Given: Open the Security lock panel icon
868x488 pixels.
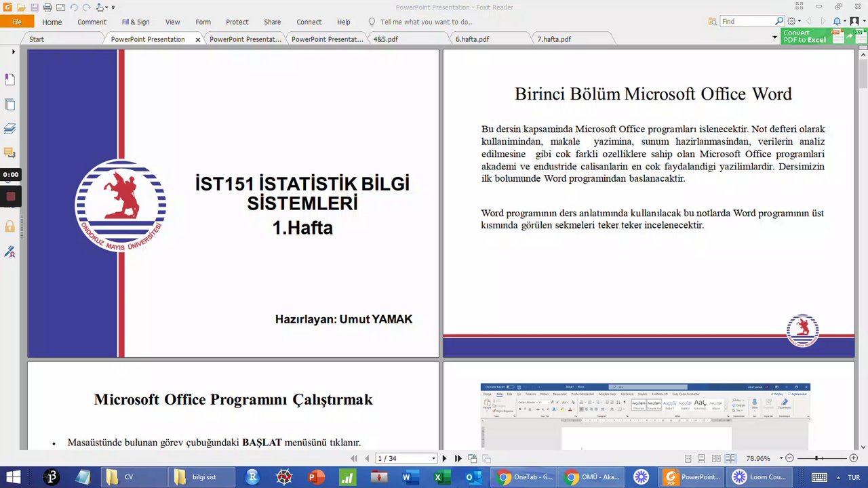Looking at the screenshot, I should click(x=9, y=226).
